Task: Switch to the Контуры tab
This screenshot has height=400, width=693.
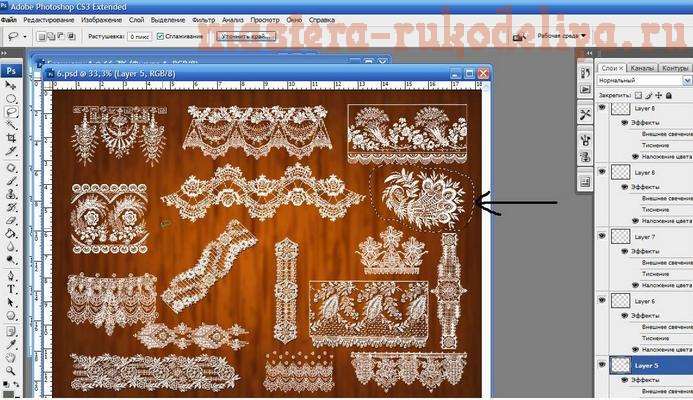Action: pyautogui.click(x=675, y=68)
